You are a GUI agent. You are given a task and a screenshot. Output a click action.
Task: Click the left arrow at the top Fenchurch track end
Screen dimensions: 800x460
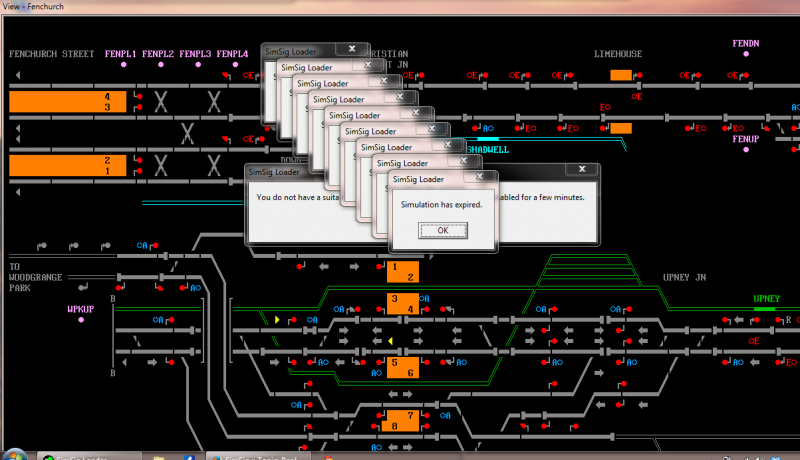[x=18, y=75]
